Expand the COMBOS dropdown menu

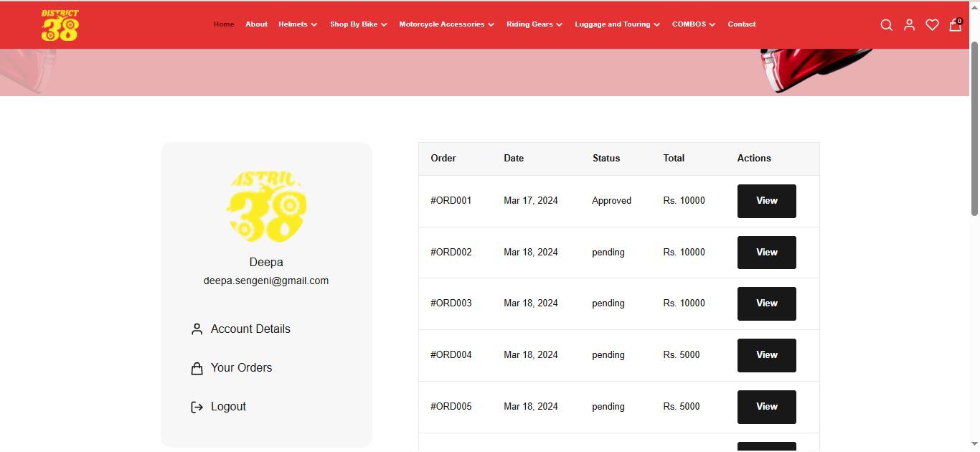(x=693, y=24)
